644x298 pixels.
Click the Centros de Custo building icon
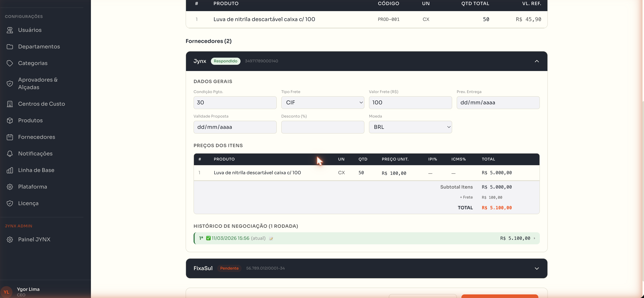10,104
